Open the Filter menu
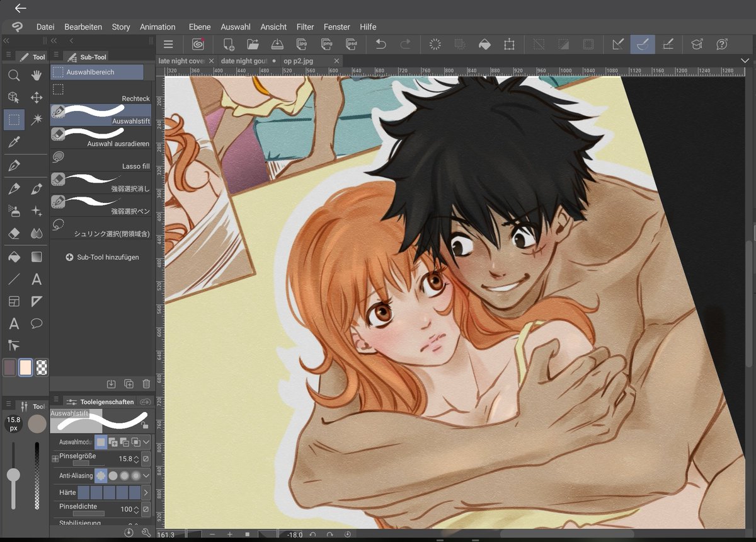756x542 pixels. [x=305, y=27]
